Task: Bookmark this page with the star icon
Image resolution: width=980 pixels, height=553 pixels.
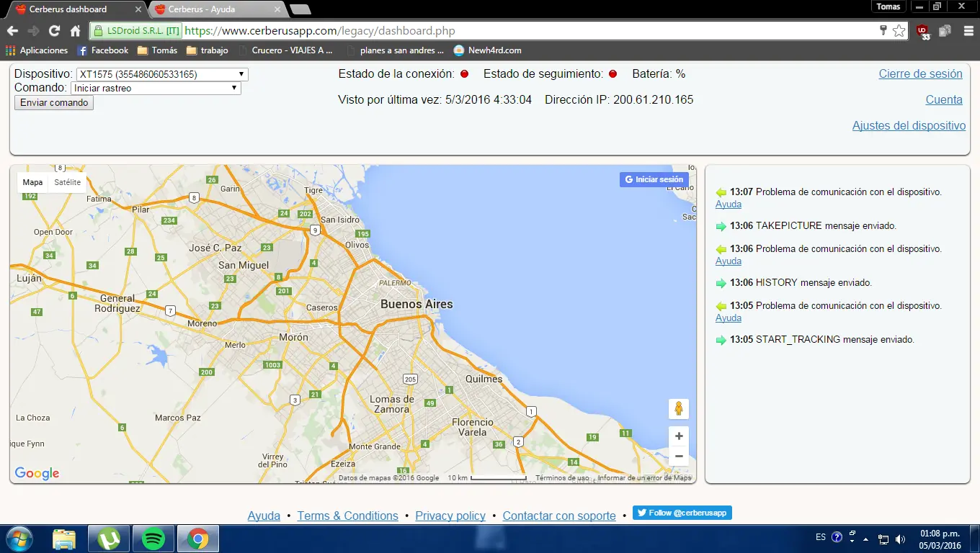Action: 899,31
